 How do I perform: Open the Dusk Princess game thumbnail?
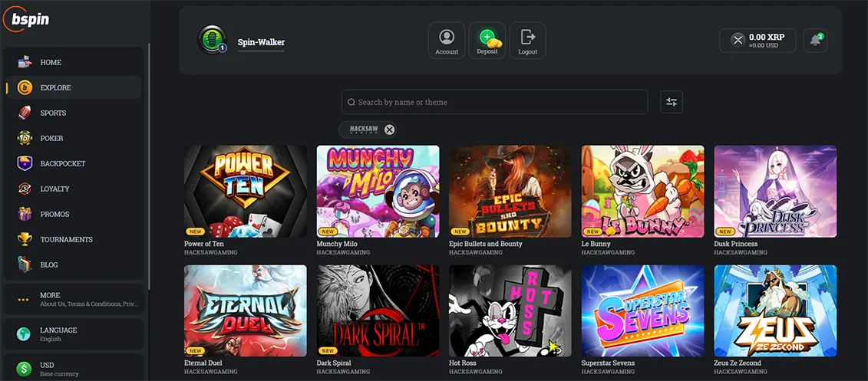(x=776, y=192)
